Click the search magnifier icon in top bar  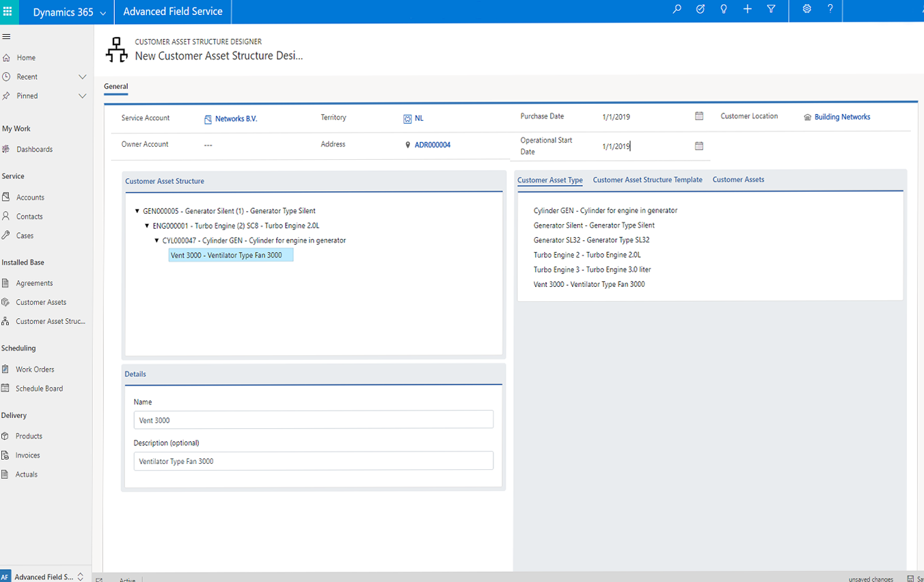pos(677,10)
